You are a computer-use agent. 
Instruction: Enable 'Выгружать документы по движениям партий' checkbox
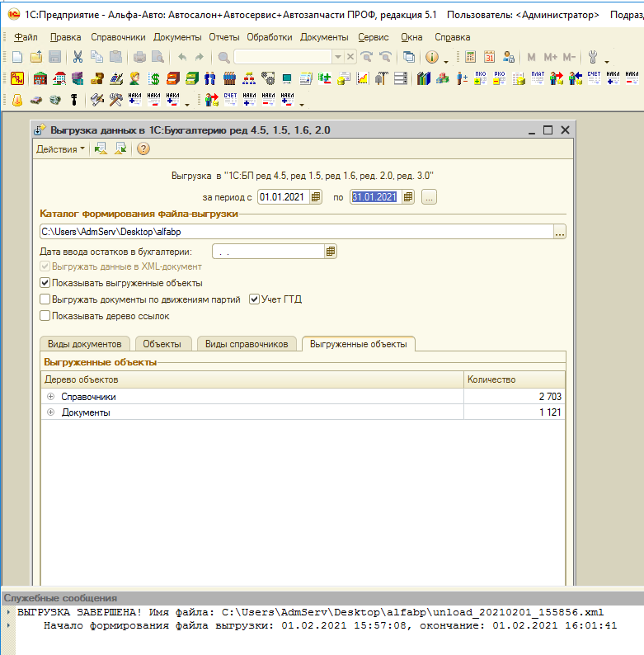pos(45,299)
